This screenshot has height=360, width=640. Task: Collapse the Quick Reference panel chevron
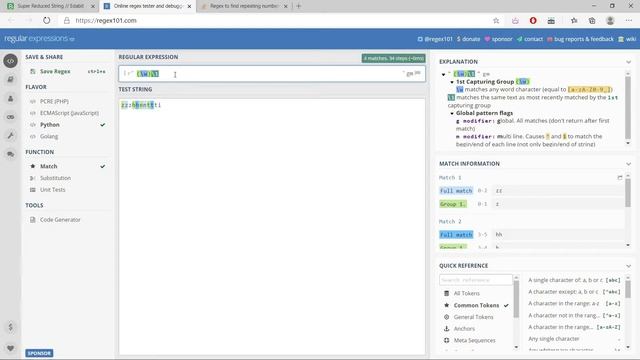click(629, 266)
